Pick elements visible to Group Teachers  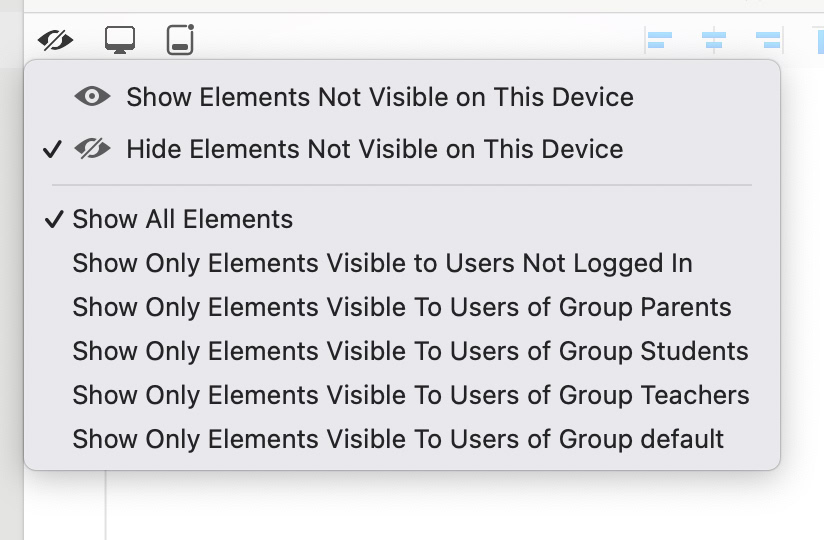click(410, 395)
